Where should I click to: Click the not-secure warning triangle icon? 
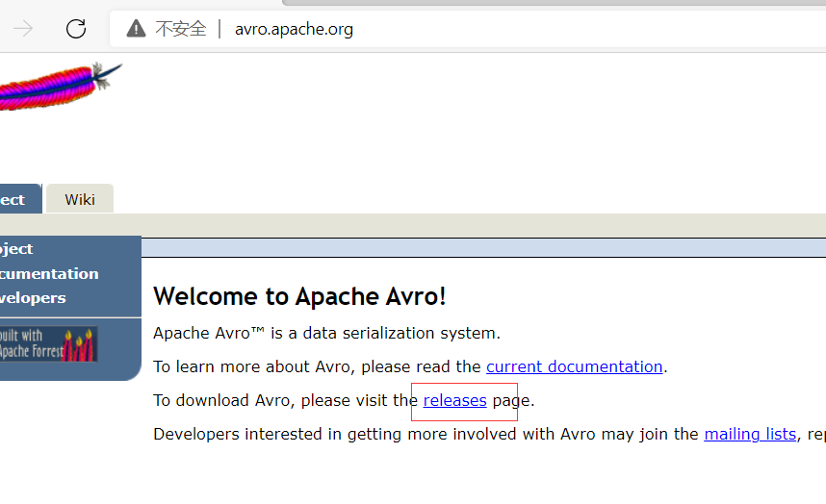click(x=136, y=29)
